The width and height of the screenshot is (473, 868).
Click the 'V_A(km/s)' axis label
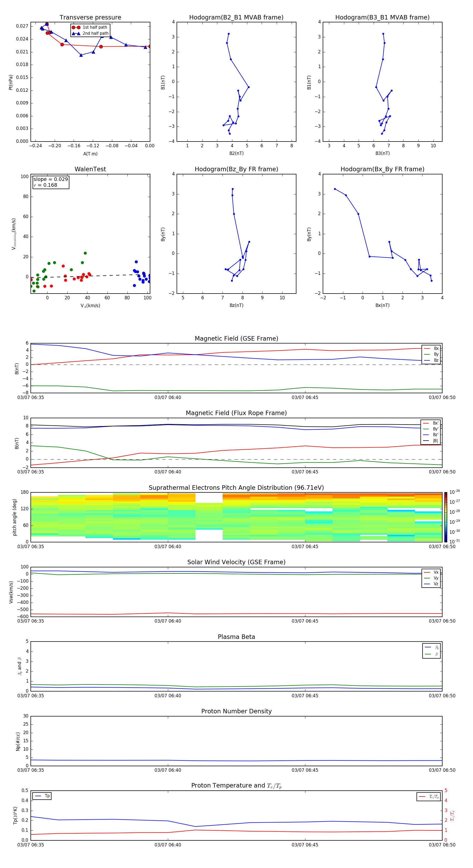(90, 306)
